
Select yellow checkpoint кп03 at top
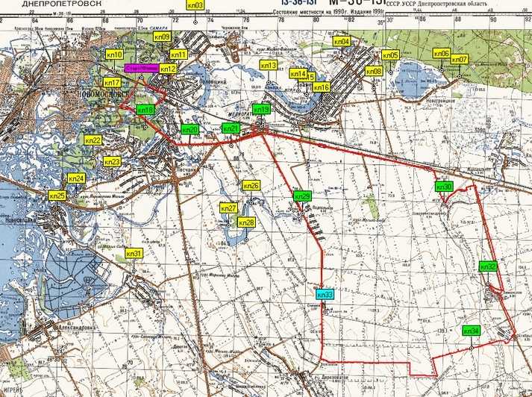pos(195,5)
